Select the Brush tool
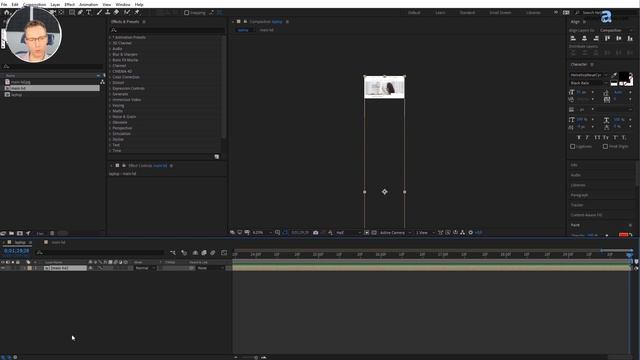The width and height of the screenshot is (640, 360). tap(99, 12)
